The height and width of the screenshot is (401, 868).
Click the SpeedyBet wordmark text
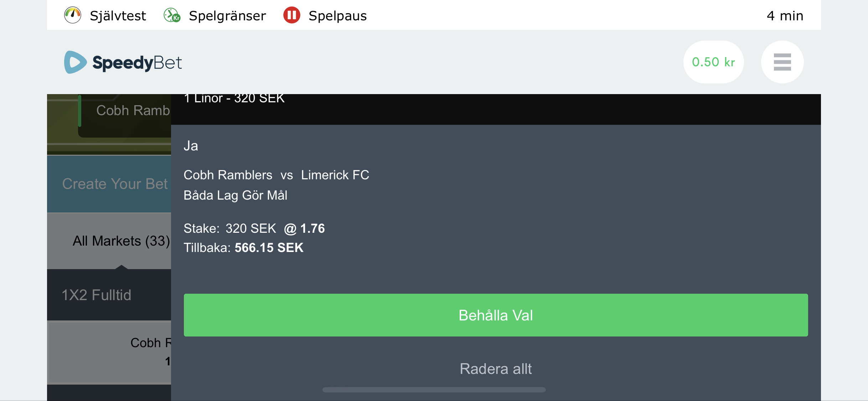tap(137, 62)
